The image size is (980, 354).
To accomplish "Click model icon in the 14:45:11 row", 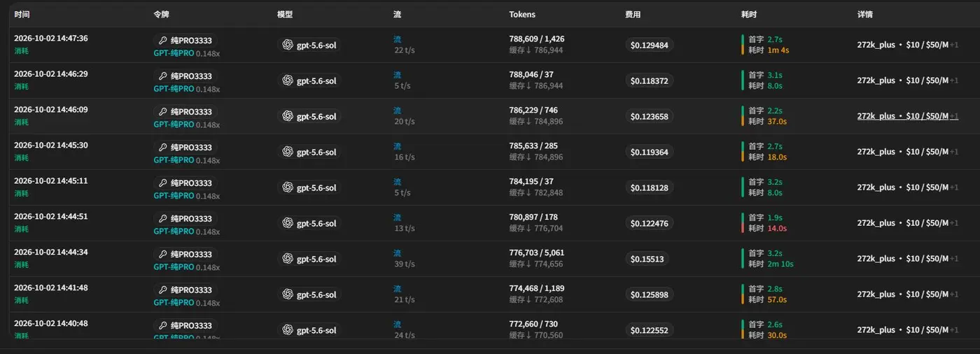I will [288, 187].
